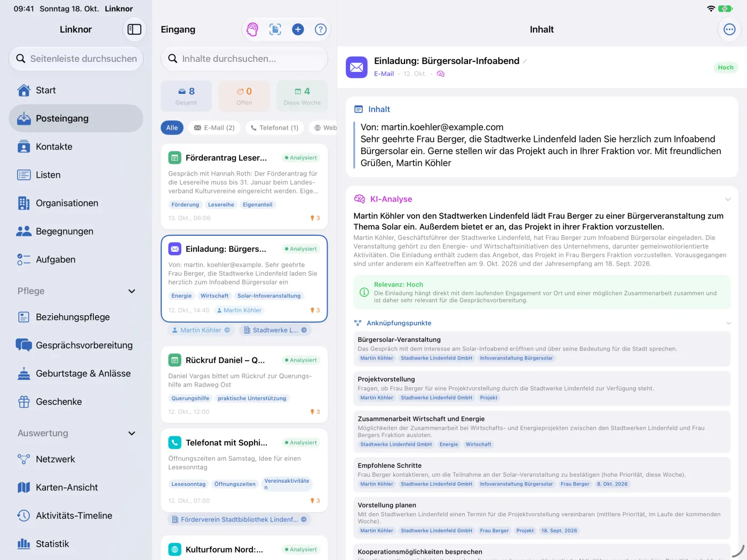The image size is (747, 560).
Task: Show Diese Woche 4 counter tile
Action: click(302, 96)
